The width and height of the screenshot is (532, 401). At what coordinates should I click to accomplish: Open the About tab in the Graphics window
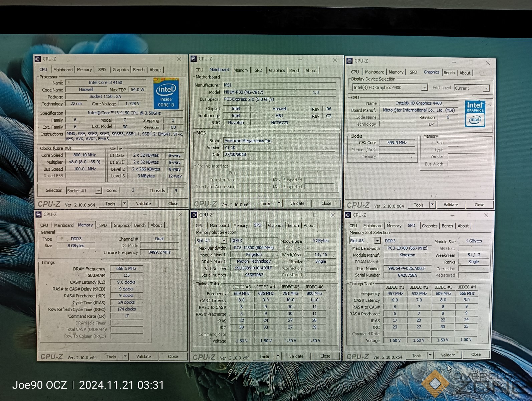pos(465,73)
